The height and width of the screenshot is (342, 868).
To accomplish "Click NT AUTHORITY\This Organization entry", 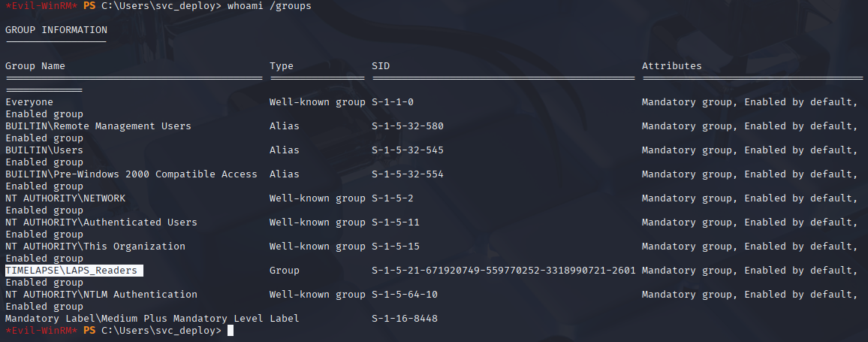I will point(95,246).
